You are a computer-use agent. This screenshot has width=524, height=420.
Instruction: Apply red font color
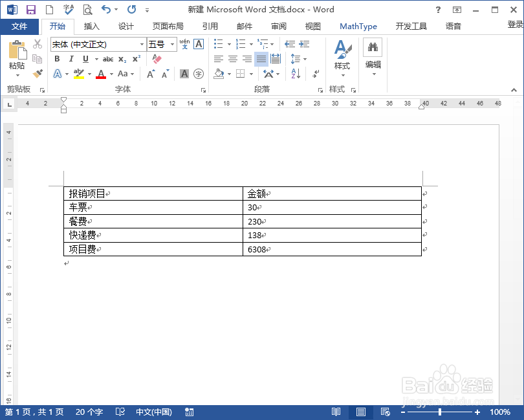click(101, 74)
